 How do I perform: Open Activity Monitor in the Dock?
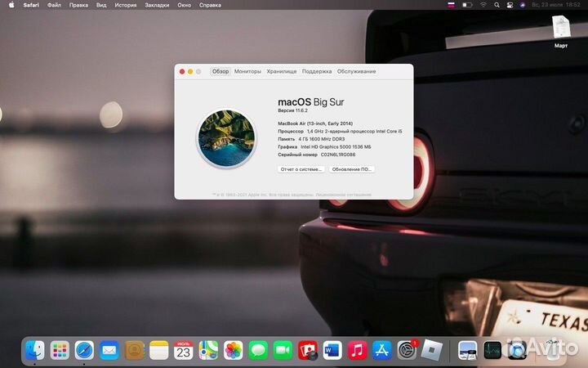(492, 350)
